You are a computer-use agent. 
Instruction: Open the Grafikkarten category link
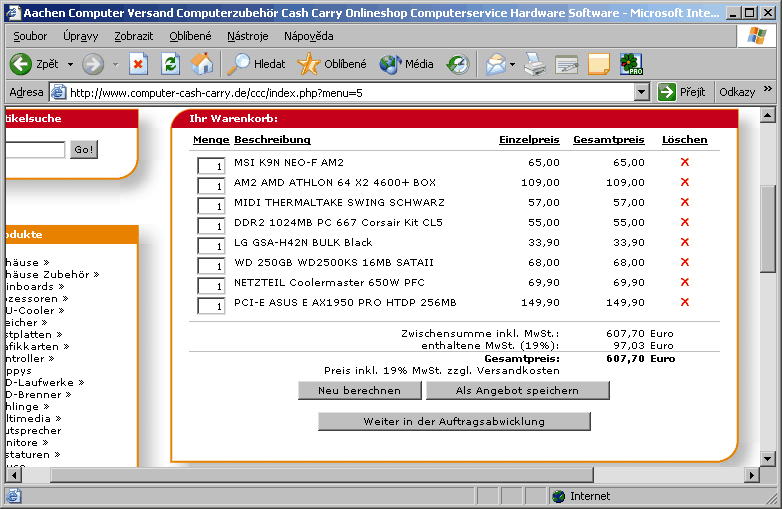click(x=37, y=346)
